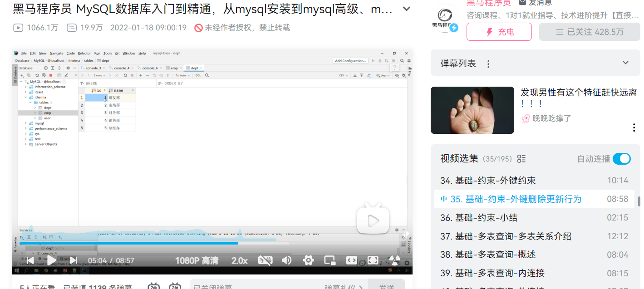Play episode 34 基础-约束-外键约束
The image size is (644, 289).
[x=534, y=180]
